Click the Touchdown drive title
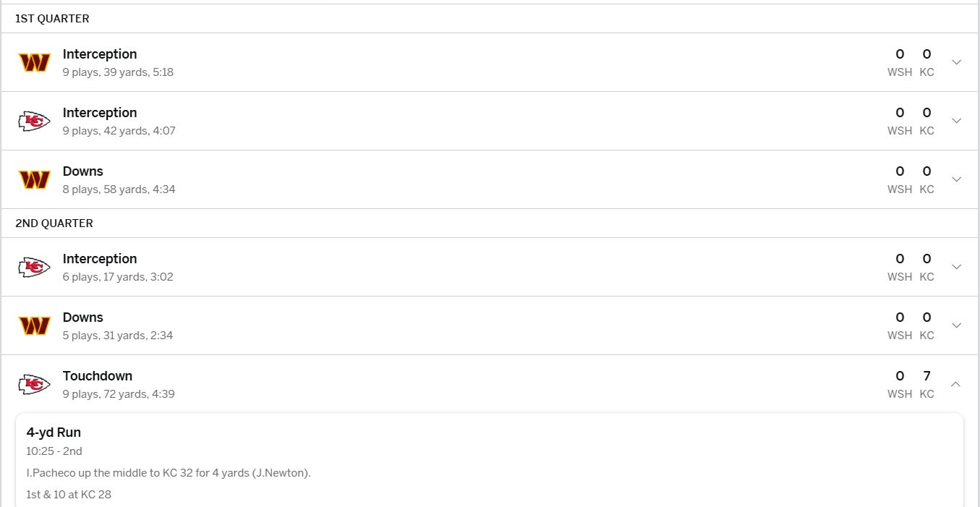Viewport: 980px width, 507px height. click(98, 376)
